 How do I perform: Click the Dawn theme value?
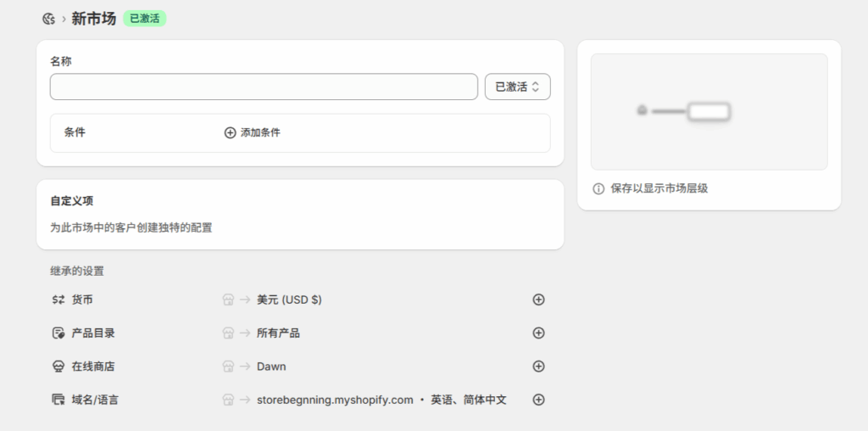click(x=271, y=367)
